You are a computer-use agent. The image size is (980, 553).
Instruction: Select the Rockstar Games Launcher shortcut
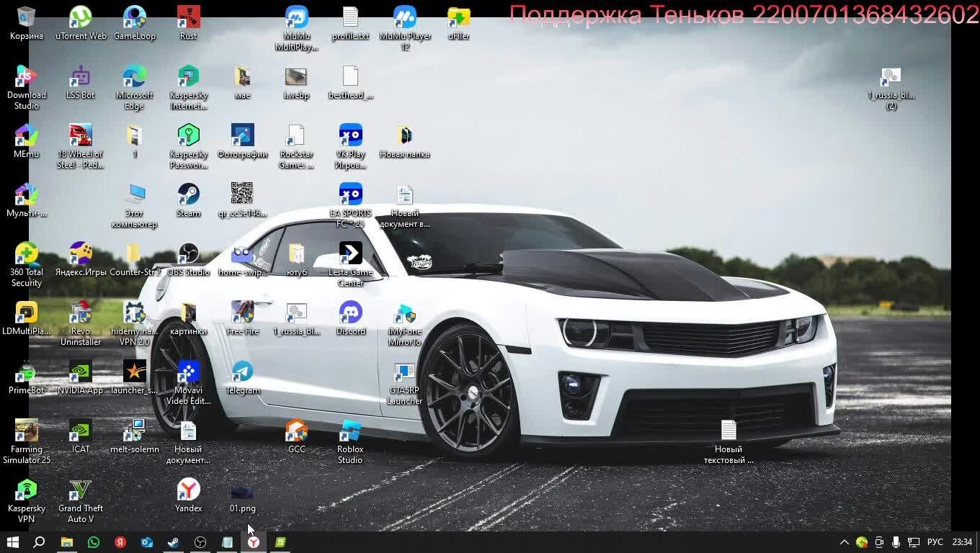pos(296,147)
